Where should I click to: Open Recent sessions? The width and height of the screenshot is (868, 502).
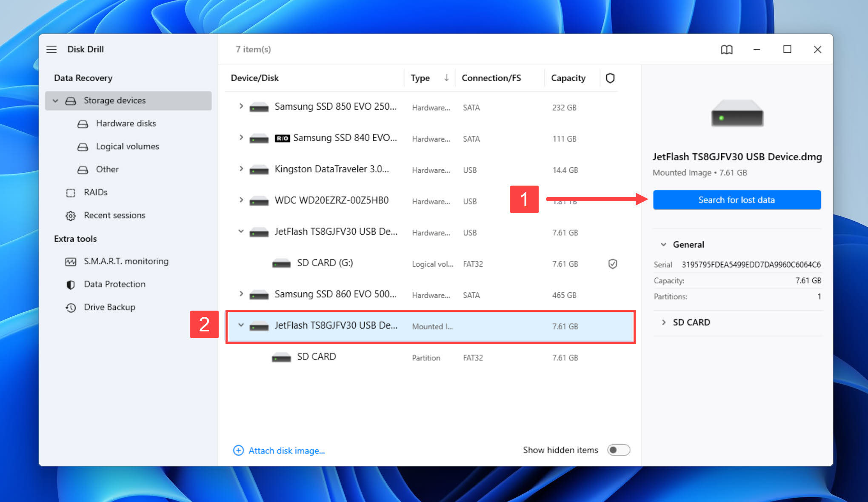(x=114, y=215)
